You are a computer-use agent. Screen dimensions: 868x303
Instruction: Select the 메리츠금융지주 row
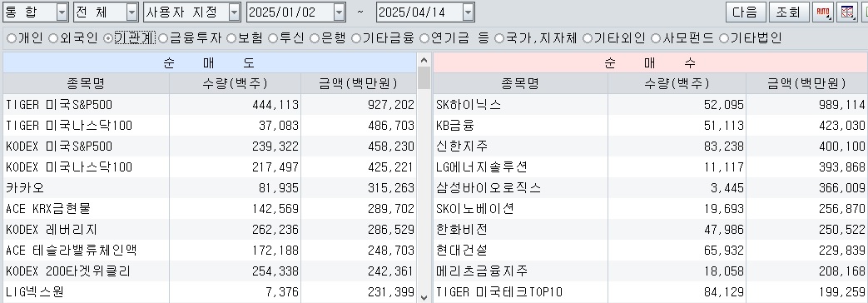(x=651, y=271)
